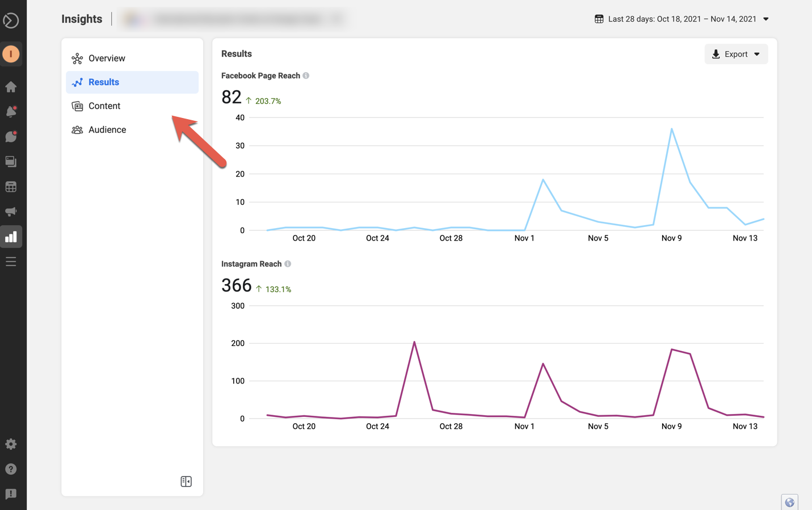Open the Inbox chat bubble icon
The image size is (812, 510).
pyautogui.click(x=11, y=137)
